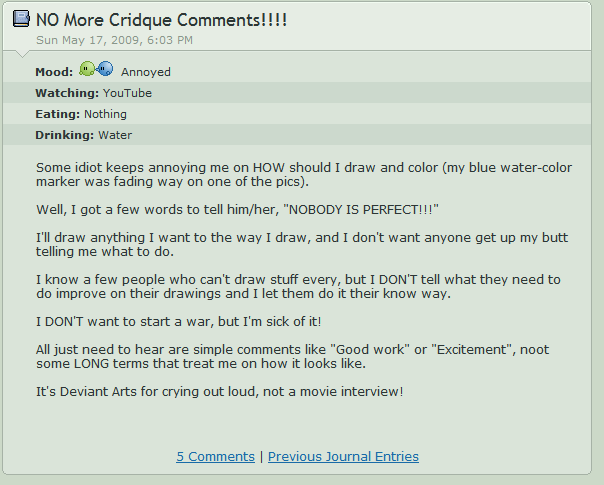
Task: Click the word YouTube in the Watching row
Action: 127,93
